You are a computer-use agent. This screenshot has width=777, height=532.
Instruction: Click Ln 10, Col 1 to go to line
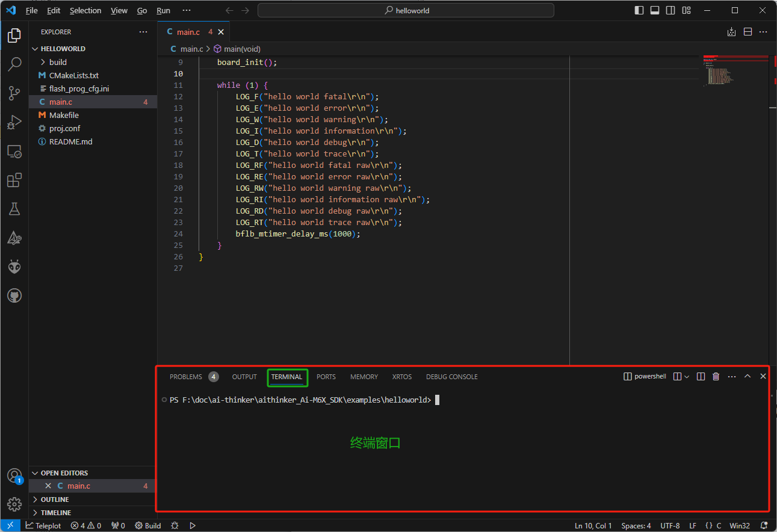coord(593,525)
